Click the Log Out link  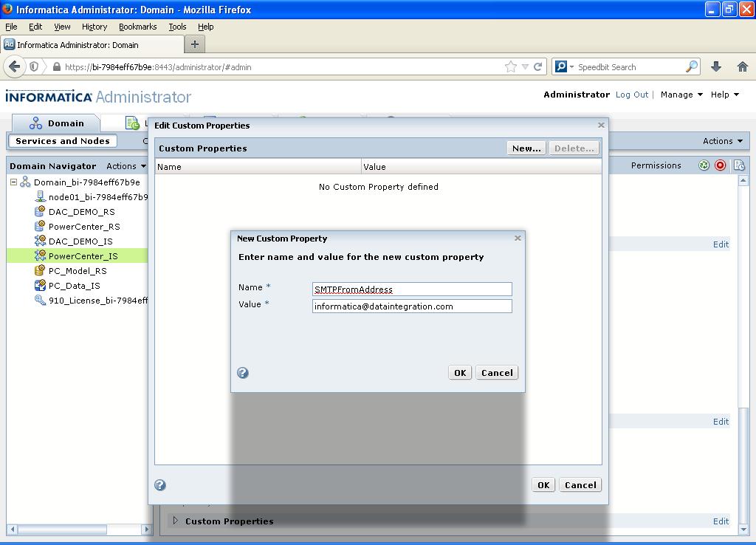pyautogui.click(x=632, y=95)
